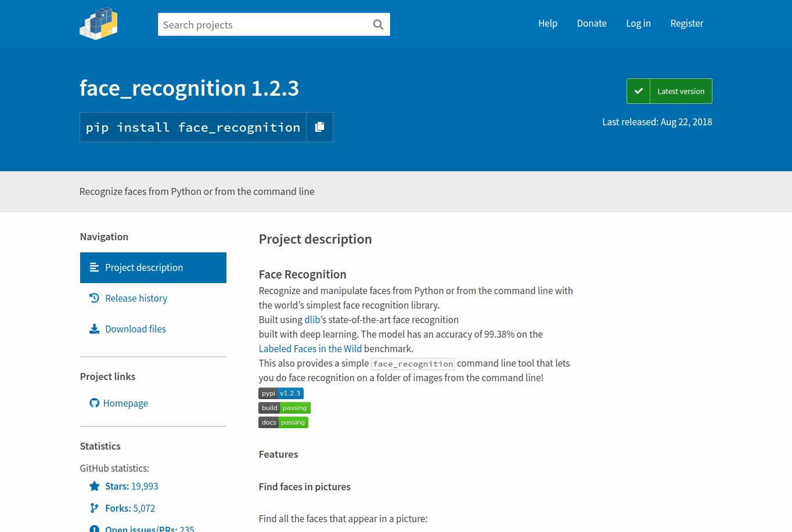Open the PyPI logo home link
The height and width of the screenshot is (532, 792).
99,24
